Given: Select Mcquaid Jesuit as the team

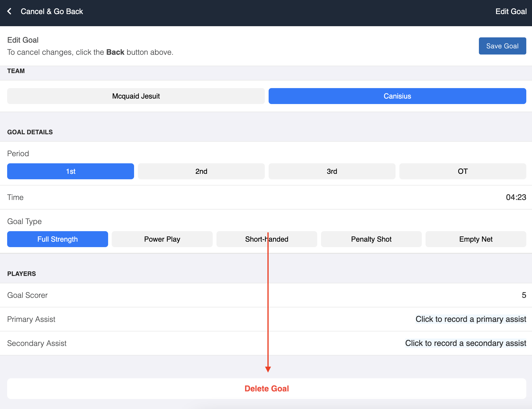Looking at the screenshot, I should coord(136,96).
